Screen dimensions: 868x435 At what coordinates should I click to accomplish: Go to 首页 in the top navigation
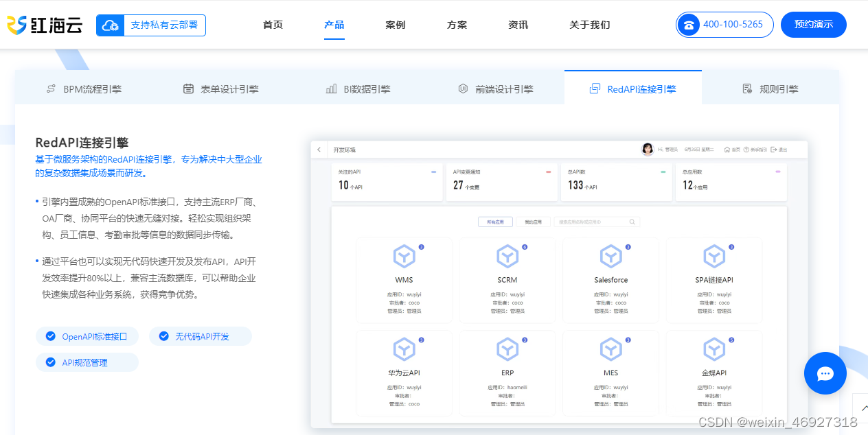pos(273,25)
